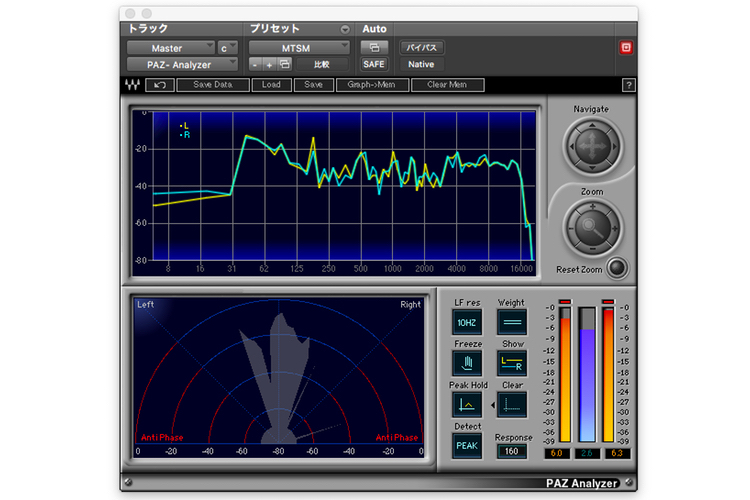Toggle the Weight curve button
The image size is (750, 500).
tap(512, 322)
